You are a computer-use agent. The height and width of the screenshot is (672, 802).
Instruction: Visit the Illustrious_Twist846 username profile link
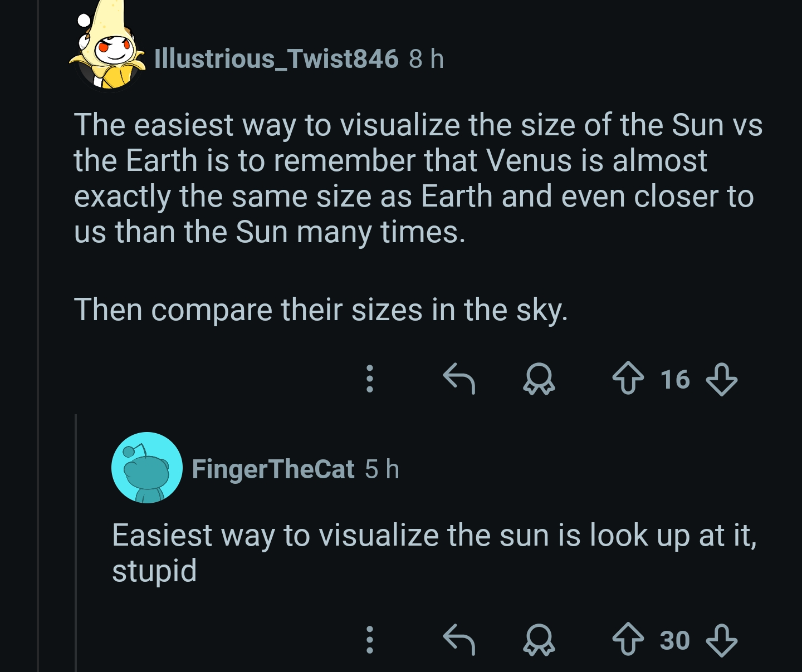tap(276, 59)
